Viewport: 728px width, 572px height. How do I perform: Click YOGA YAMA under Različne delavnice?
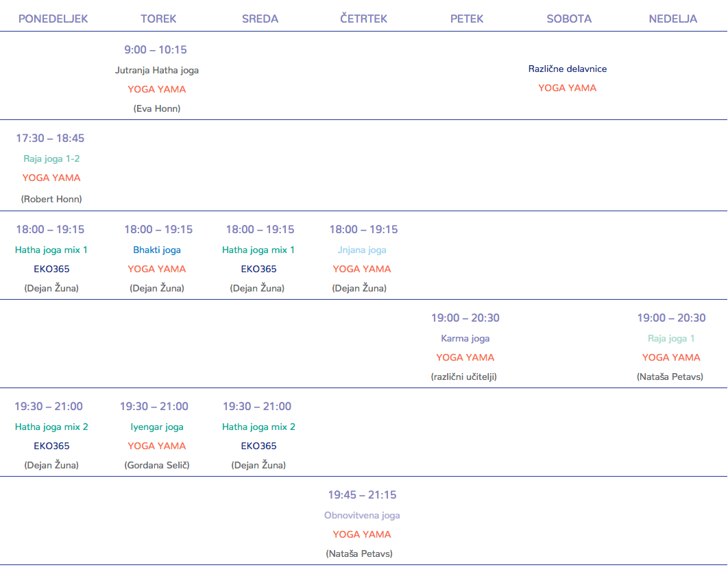(568, 88)
